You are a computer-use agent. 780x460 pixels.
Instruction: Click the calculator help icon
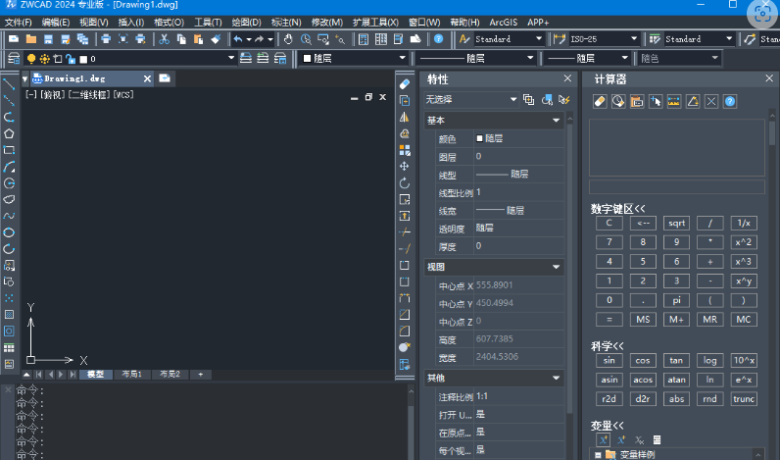click(730, 101)
